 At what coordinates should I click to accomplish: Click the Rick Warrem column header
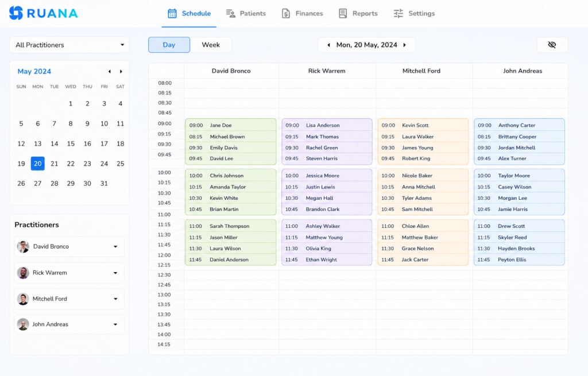pyautogui.click(x=327, y=71)
